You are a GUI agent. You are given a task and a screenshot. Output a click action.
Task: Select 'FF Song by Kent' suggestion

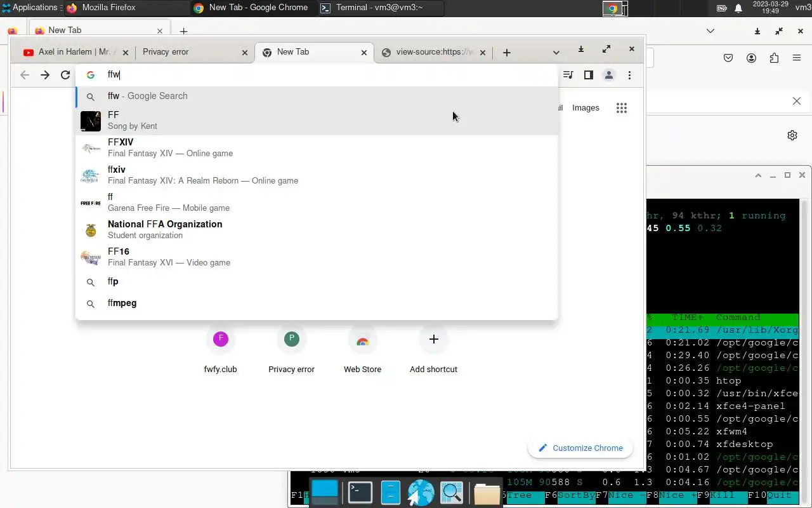317,121
